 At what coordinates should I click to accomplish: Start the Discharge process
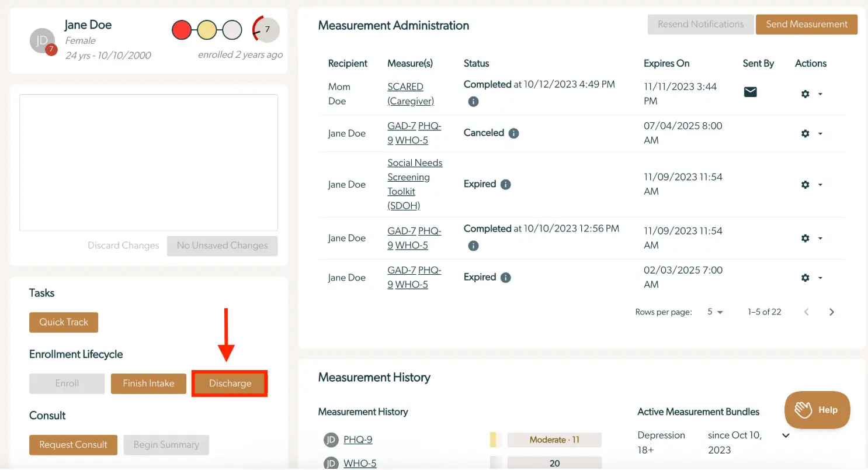coord(229,383)
